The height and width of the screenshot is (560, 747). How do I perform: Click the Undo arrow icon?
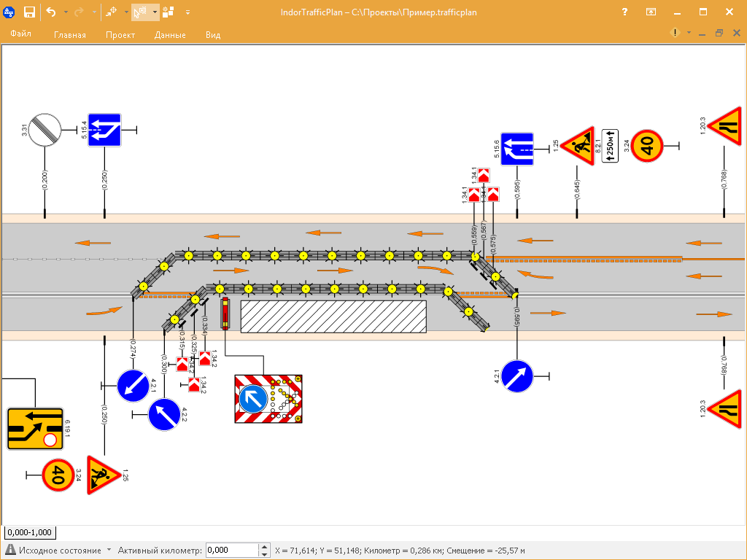click(51, 12)
